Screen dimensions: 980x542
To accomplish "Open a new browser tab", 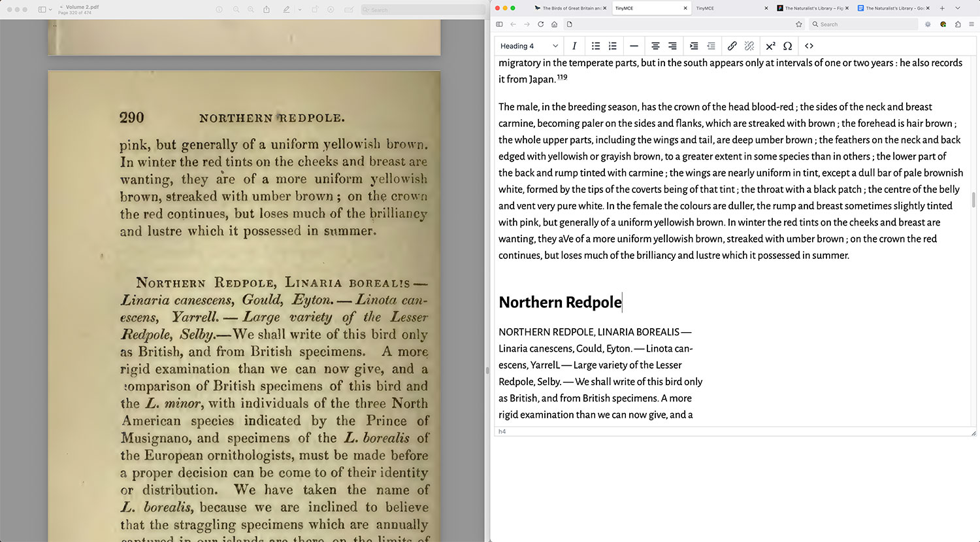I will point(941,8).
